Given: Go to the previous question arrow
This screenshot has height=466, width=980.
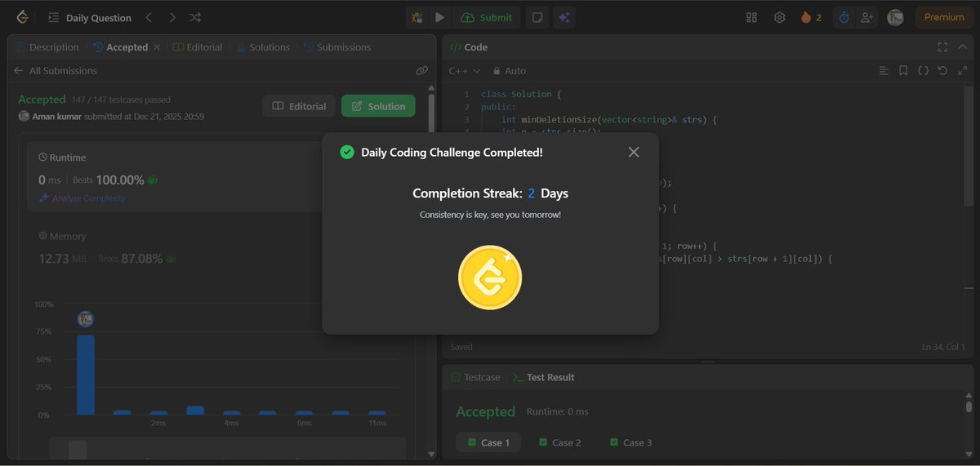Looking at the screenshot, I should click(149, 17).
